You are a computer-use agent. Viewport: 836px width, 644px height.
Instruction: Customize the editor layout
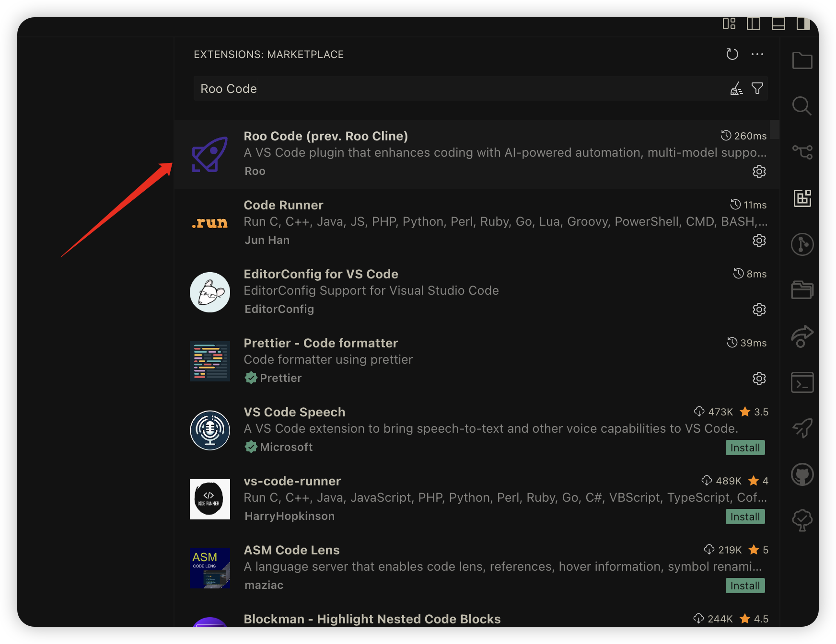pyautogui.click(x=729, y=23)
